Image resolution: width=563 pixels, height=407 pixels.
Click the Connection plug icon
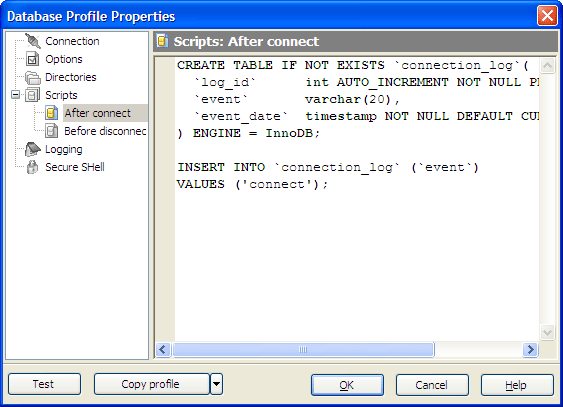[33, 41]
